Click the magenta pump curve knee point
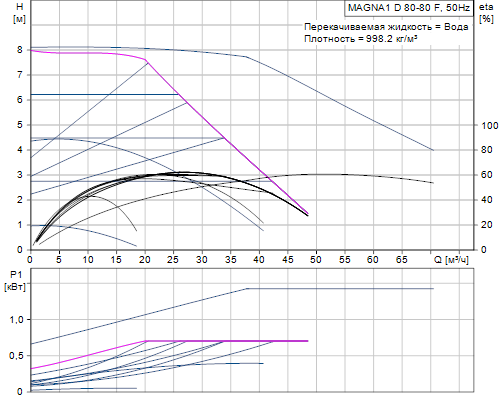The width and height of the screenshot is (500, 400). 146,60
